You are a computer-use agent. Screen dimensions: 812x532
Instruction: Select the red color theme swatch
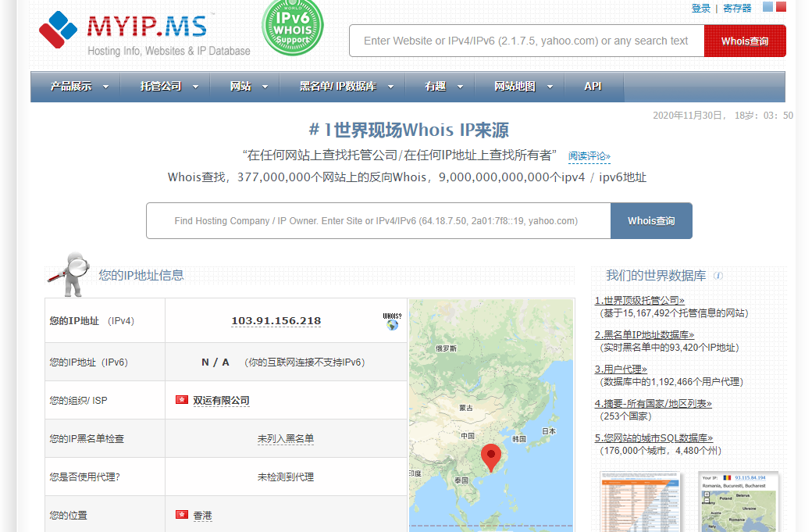pos(781,7)
